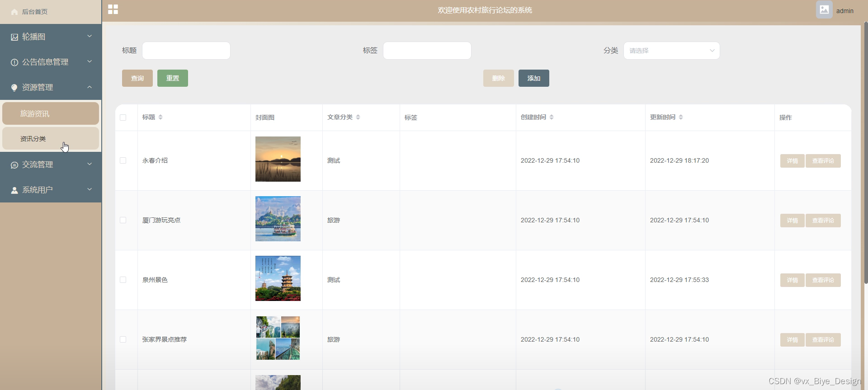868x390 pixels.
Task: Sort by 更新时间 column arrows
Action: (x=681, y=117)
